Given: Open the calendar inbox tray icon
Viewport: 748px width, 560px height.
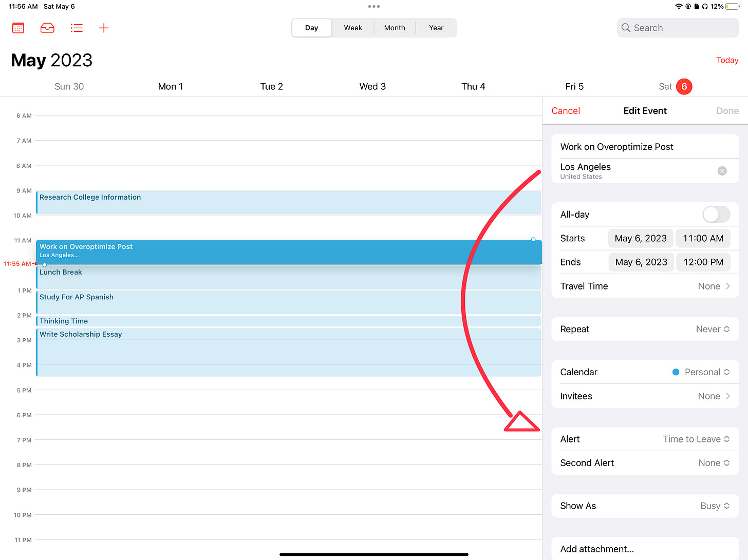Looking at the screenshot, I should 47,28.
